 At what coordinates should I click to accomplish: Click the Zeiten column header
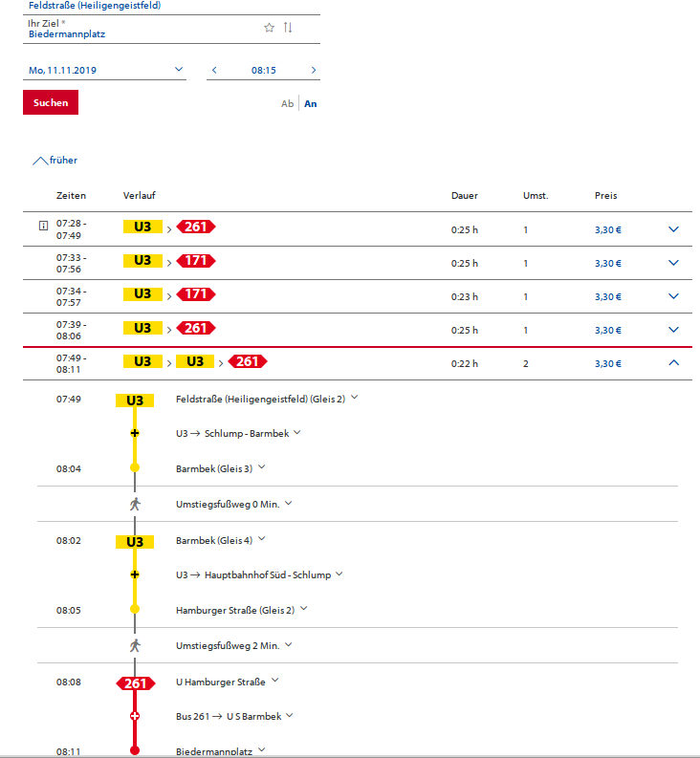pyautogui.click(x=71, y=196)
